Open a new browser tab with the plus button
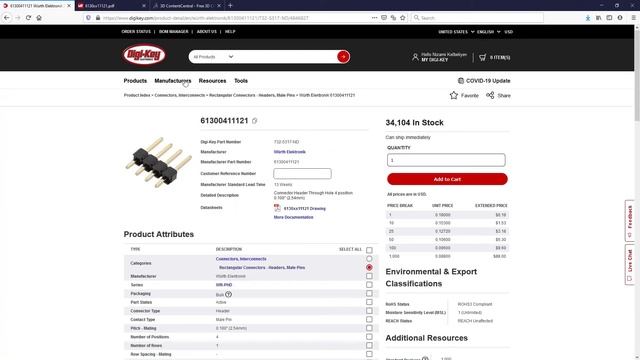This screenshot has width=640, height=360. coord(230,5)
